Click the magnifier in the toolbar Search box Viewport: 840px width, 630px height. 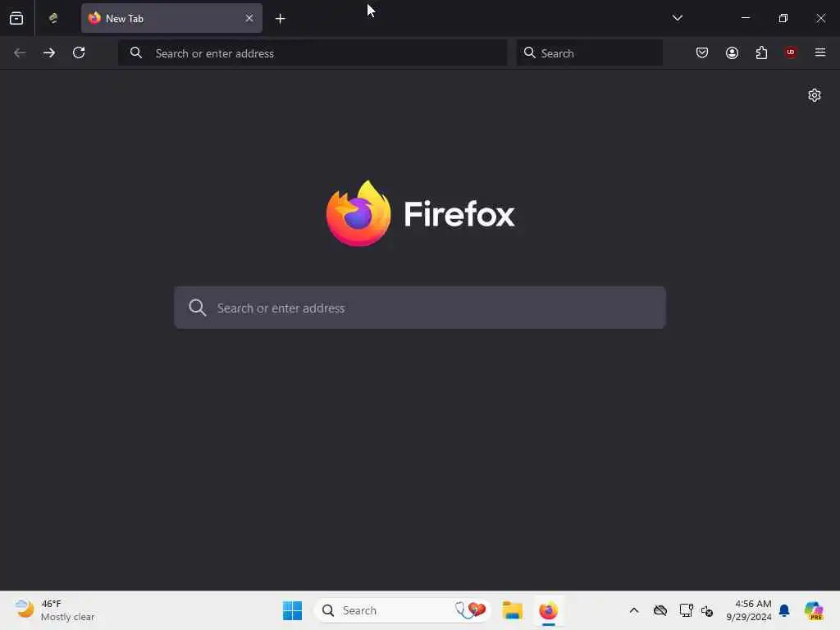click(529, 52)
